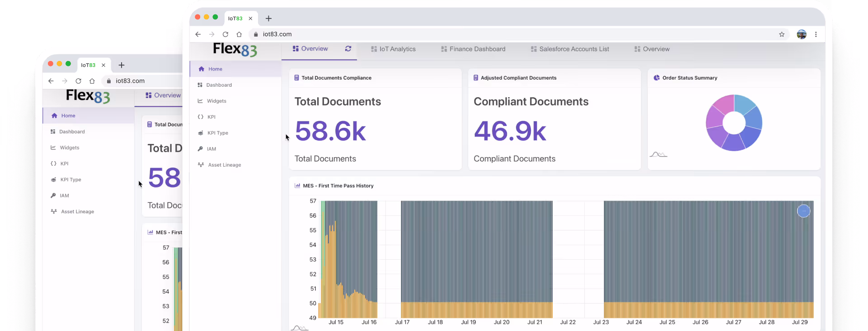This screenshot has width=868, height=331.
Task: Click the refresh icon beside Overview tab
Action: [348, 49]
